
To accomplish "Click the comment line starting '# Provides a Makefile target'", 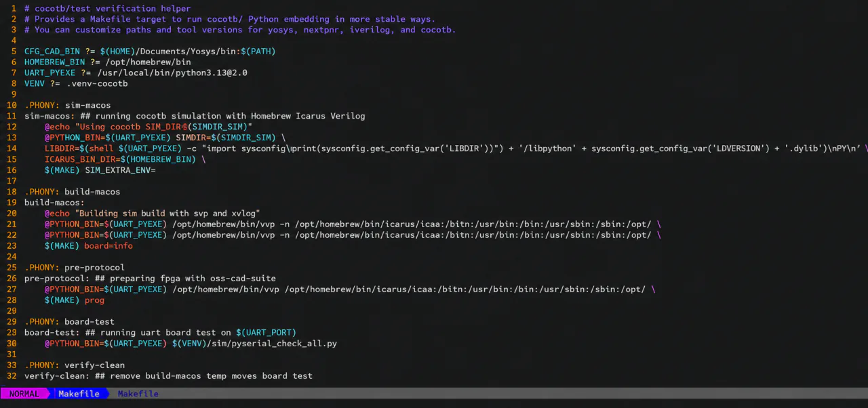I will [x=230, y=19].
